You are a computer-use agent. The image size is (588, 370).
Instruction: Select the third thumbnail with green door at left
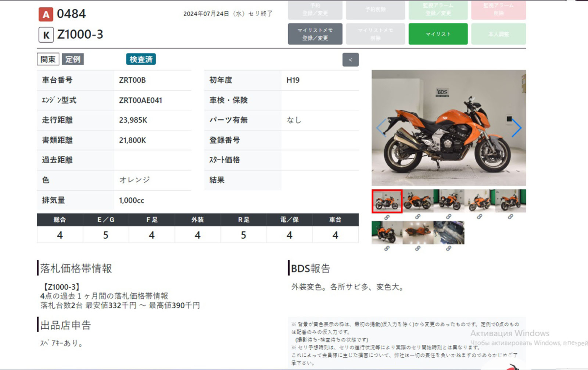(448, 201)
